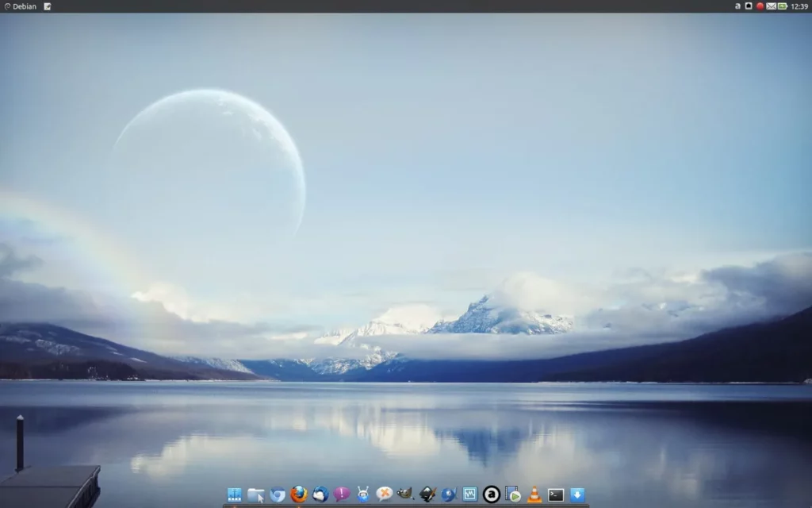Click the orange X game icon
Image resolution: width=812 pixels, height=508 pixels.
385,495
